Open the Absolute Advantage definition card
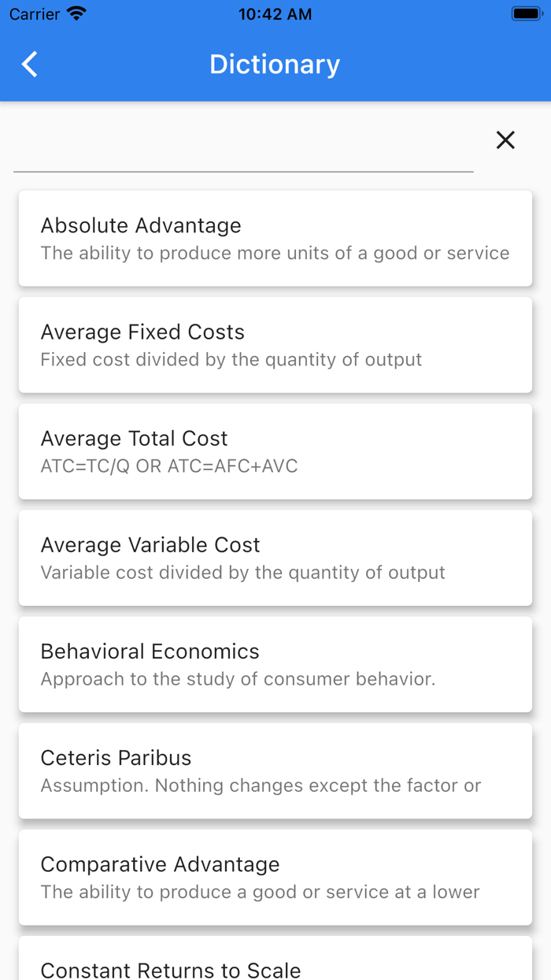551x980 pixels. pyautogui.click(x=275, y=237)
